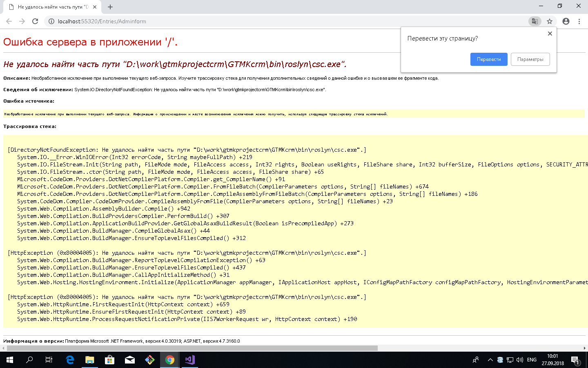Screen dimensions: 588x368
Task: Click 'HttpRuntime.FirstRequestInit' stack line
Action: click(x=123, y=304)
